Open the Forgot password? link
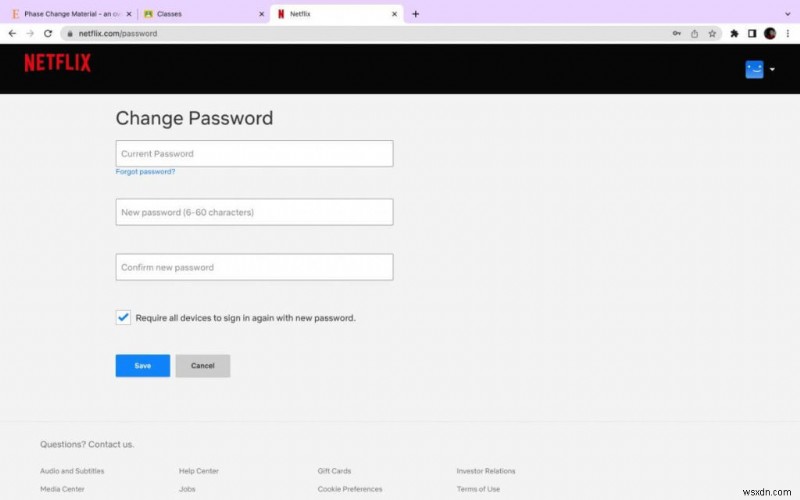This screenshot has height=500, width=800. [145, 172]
